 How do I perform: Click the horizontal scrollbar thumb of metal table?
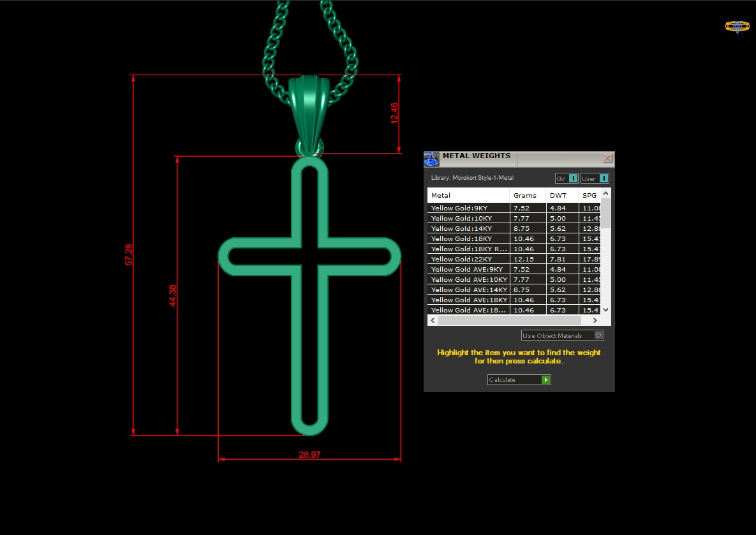pyautogui.click(x=510, y=321)
